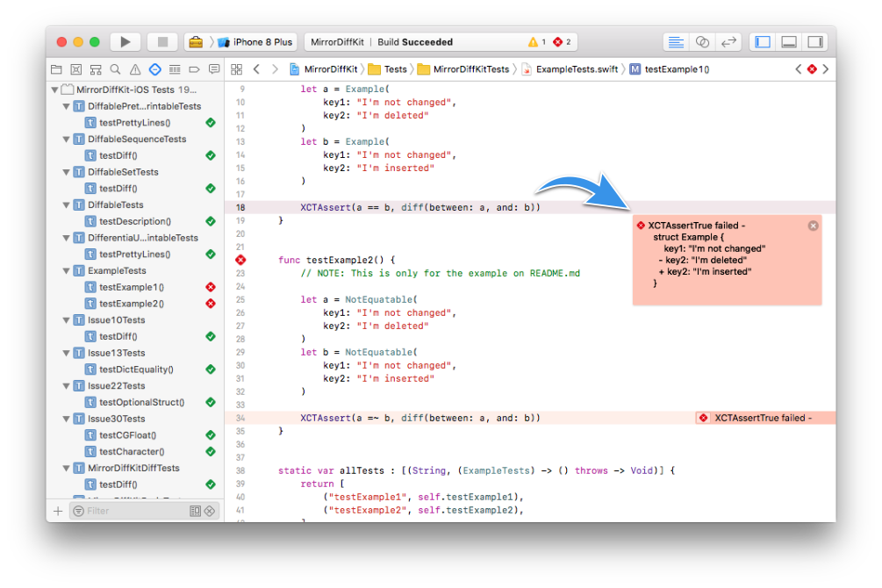Go forward in editor history
The image size is (882, 588).
point(275,69)
